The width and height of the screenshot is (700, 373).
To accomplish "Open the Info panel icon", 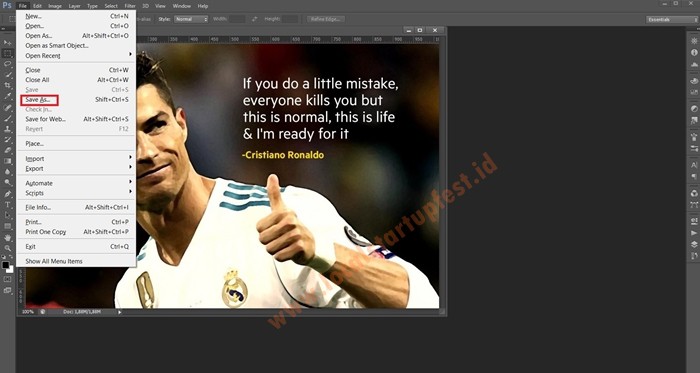I will (x=694, y=53).
